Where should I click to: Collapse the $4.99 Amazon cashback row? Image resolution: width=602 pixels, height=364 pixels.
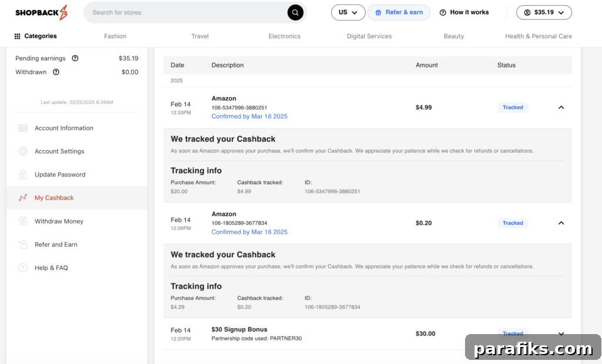561,107
